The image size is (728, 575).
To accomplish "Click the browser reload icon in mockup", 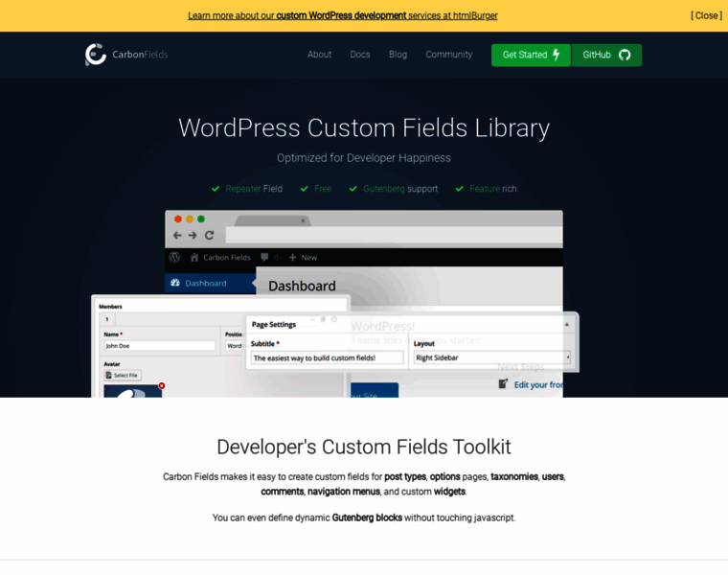I will click(209, 235).
